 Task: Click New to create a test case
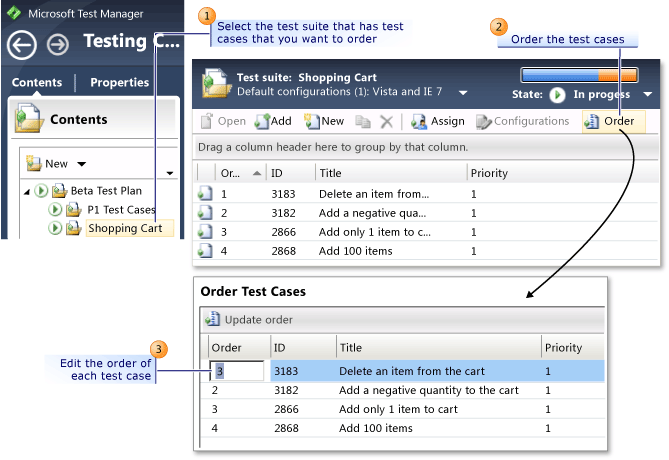tap(324, 121)
